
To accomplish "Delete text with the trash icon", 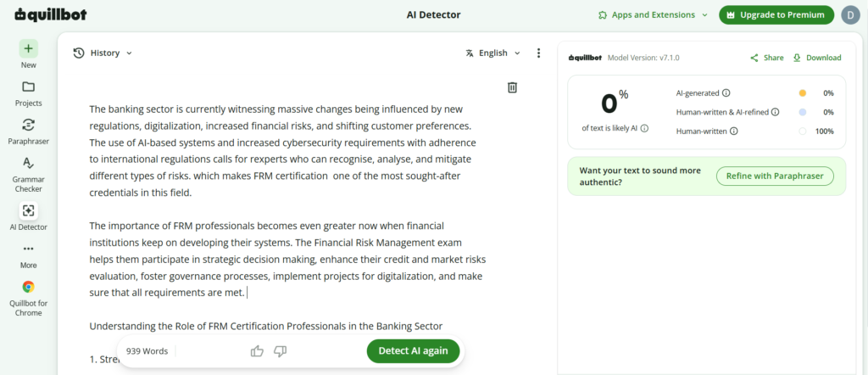I will pyautogui.click(x=513, y=87).
